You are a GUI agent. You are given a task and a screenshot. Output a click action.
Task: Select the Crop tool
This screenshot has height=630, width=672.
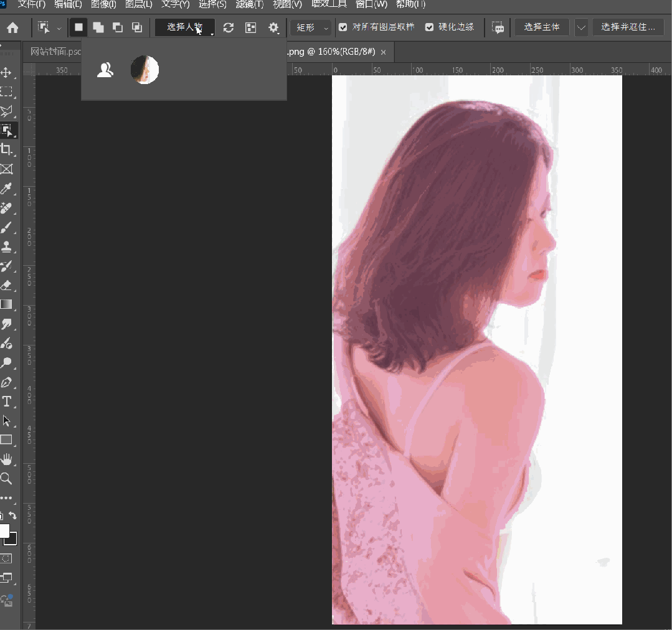tap(7, 149)
